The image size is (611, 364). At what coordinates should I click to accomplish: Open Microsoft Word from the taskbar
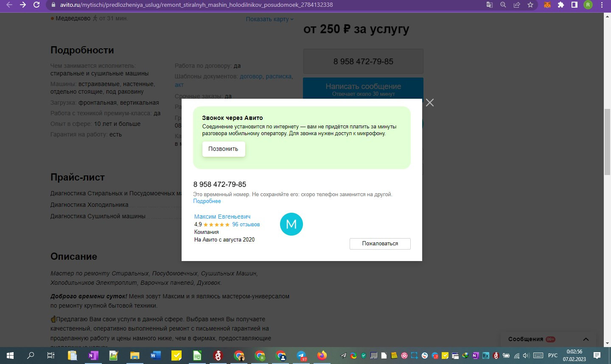[155, 356]
